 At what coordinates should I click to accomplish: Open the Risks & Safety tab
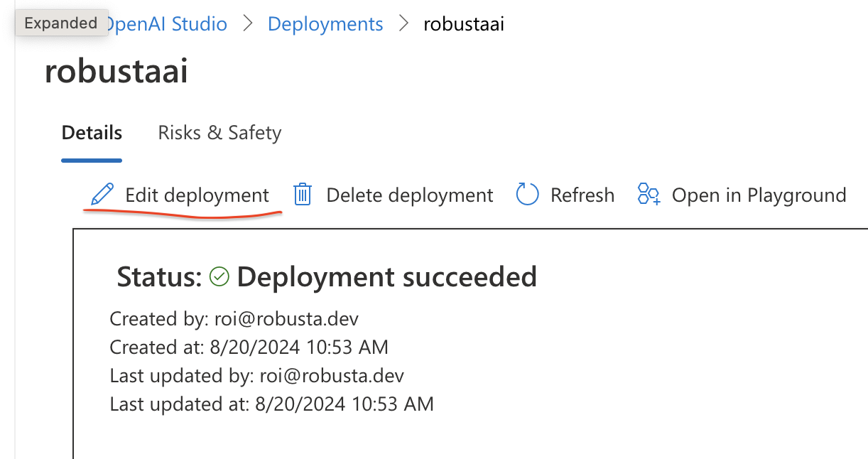(x=219, y=133)
